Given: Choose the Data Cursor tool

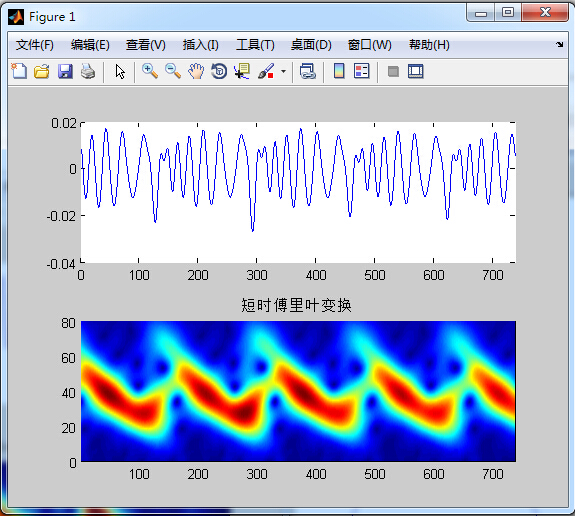Looking at the screenshot, I should 242,71.
